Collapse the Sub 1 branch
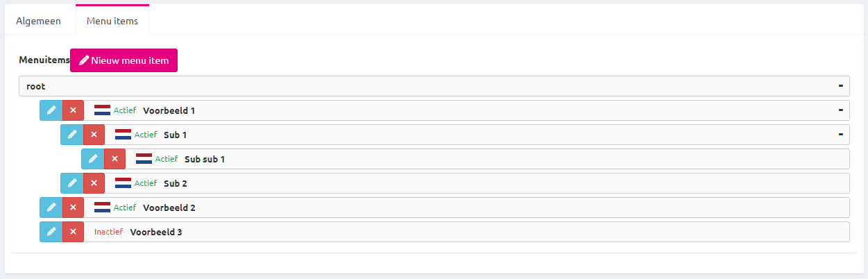868x279 pixels. (840, 135)
